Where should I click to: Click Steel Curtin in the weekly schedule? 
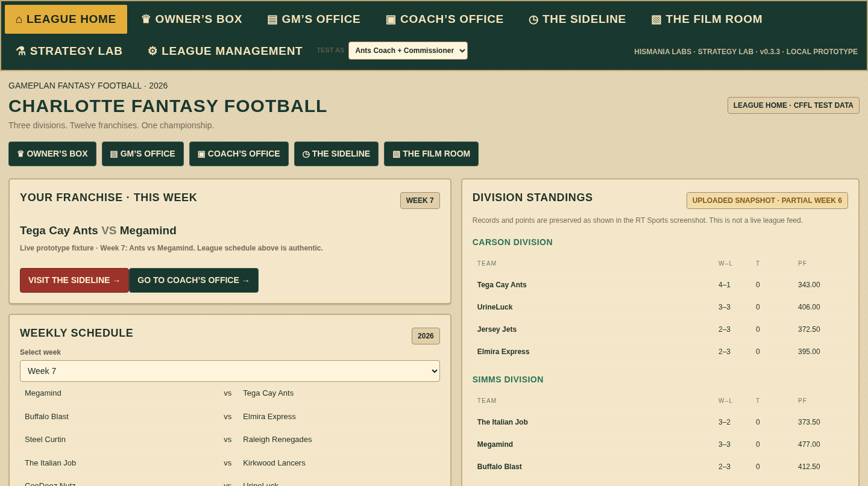point(45,440)
